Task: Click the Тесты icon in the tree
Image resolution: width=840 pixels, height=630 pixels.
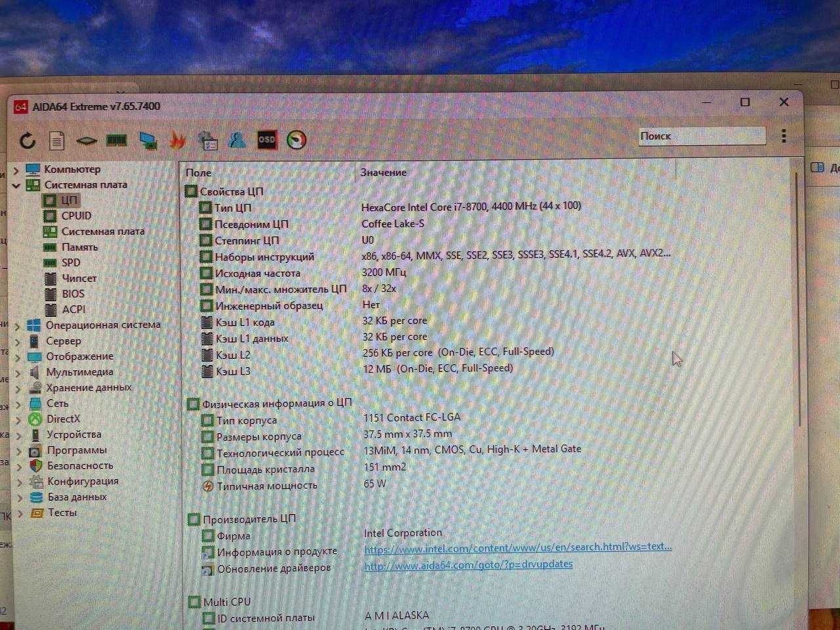Action: coord(37,513)
